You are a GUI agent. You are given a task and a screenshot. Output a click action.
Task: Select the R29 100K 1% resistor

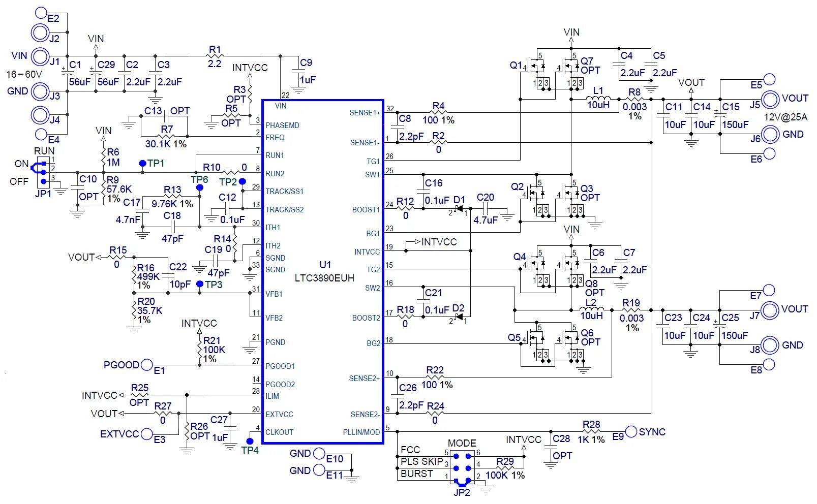505,468
